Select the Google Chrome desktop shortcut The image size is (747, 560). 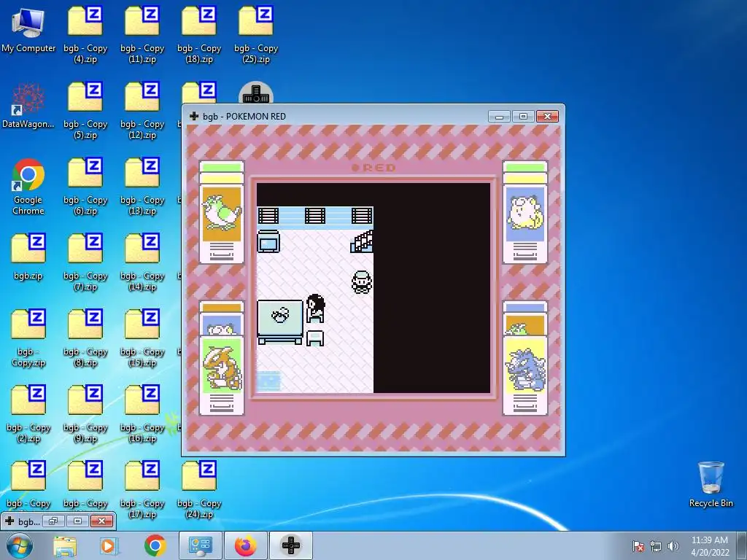coord(28,187)
